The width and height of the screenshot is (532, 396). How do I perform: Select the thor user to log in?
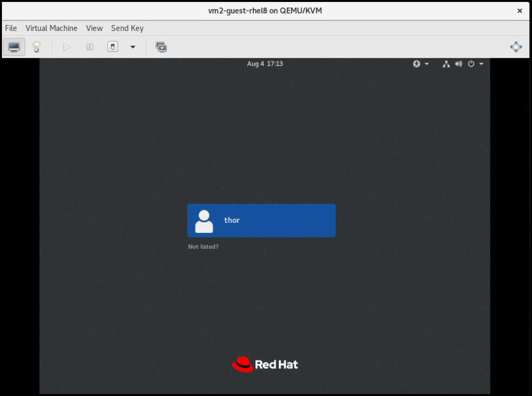pos(261,220)
